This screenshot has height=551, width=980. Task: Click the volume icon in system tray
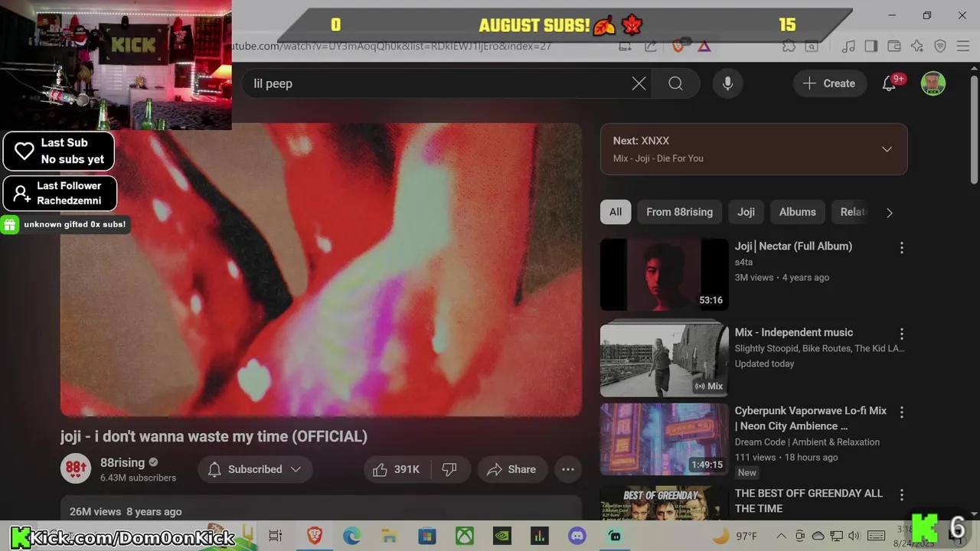point(854,536)
